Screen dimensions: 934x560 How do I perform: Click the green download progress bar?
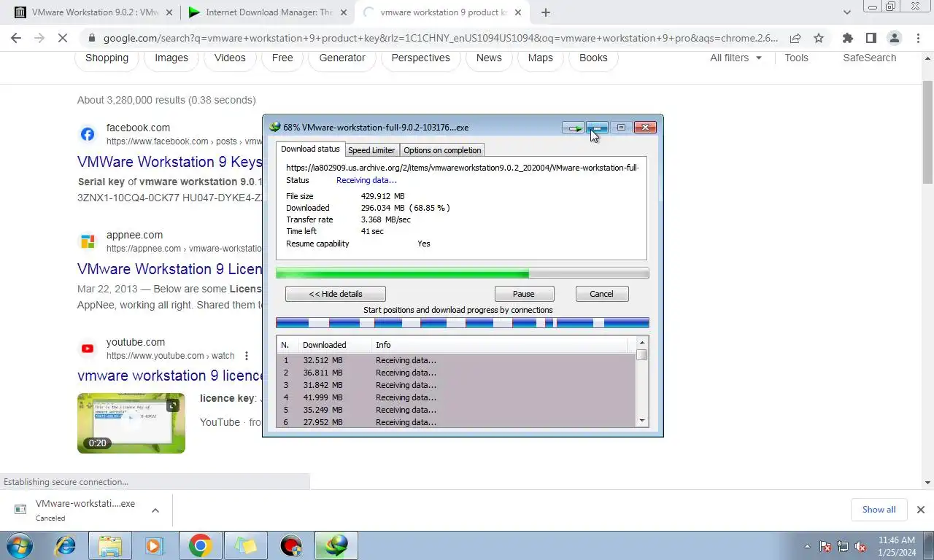pos(462,273)
